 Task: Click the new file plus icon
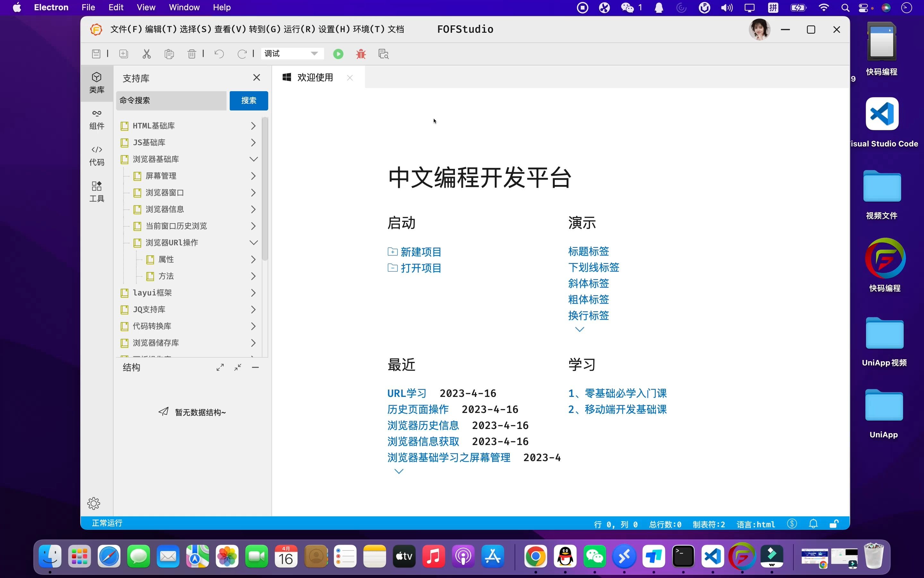124,54
